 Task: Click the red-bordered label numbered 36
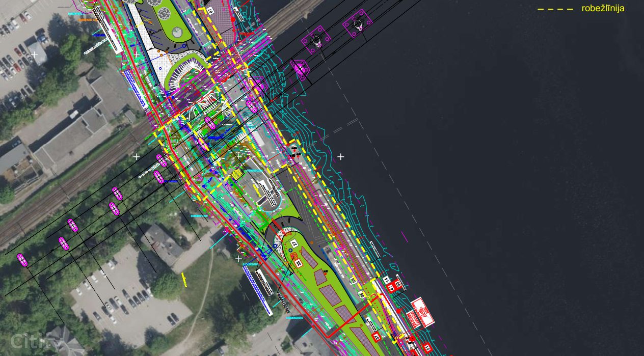[x=299, y=263]
